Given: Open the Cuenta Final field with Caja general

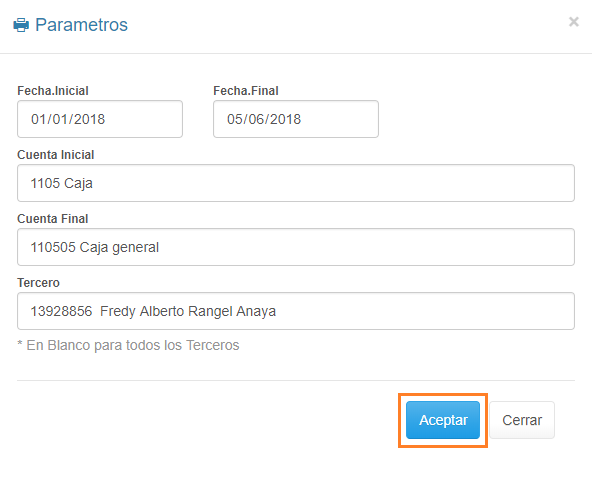Looking at the screenshot, I should click(x=296, y=247).
